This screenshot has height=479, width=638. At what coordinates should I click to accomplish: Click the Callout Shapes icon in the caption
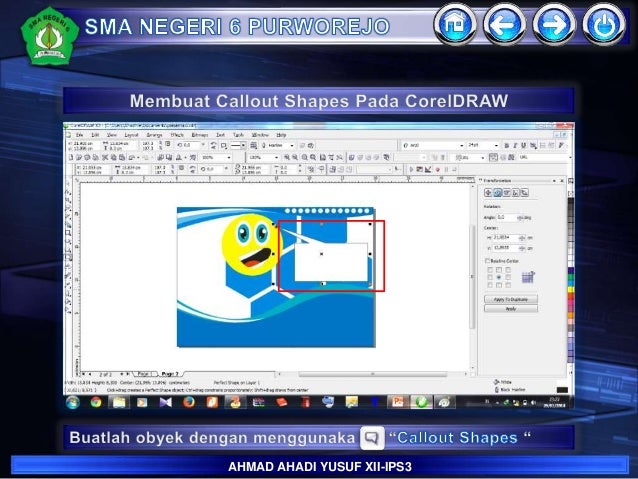click(372, 438)
